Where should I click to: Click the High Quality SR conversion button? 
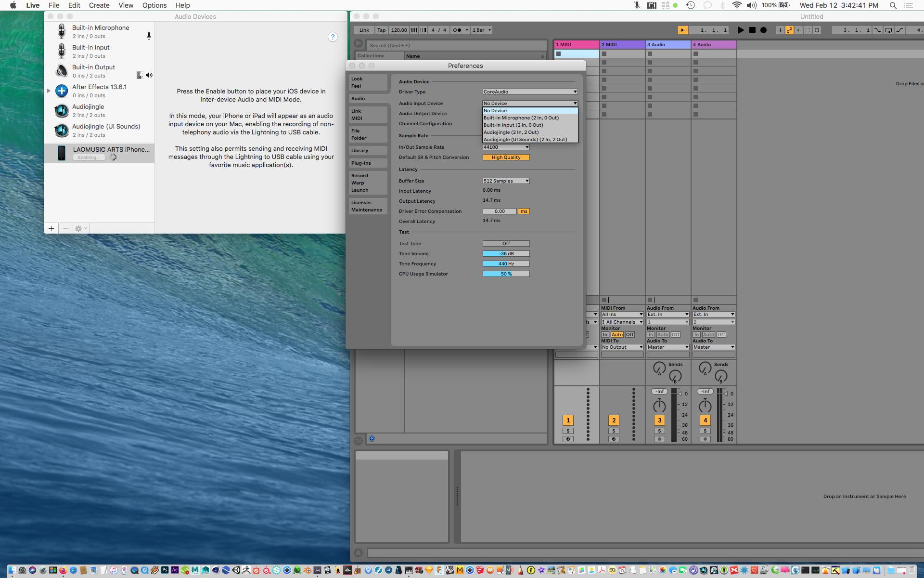tap(506, 157)
